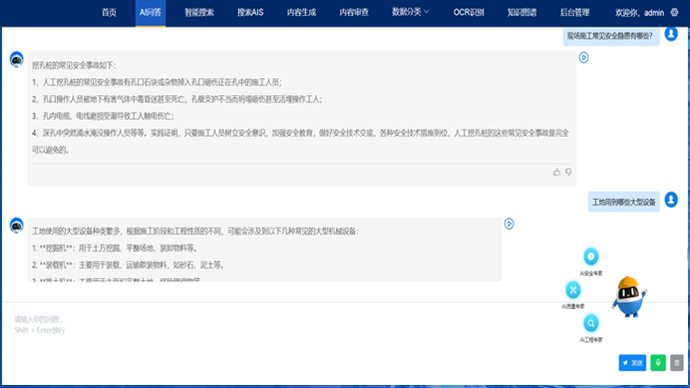Screen dimensions: 690x388
Task: Switch to the 内容生成 tab
Action: click(x=301, y=13)
